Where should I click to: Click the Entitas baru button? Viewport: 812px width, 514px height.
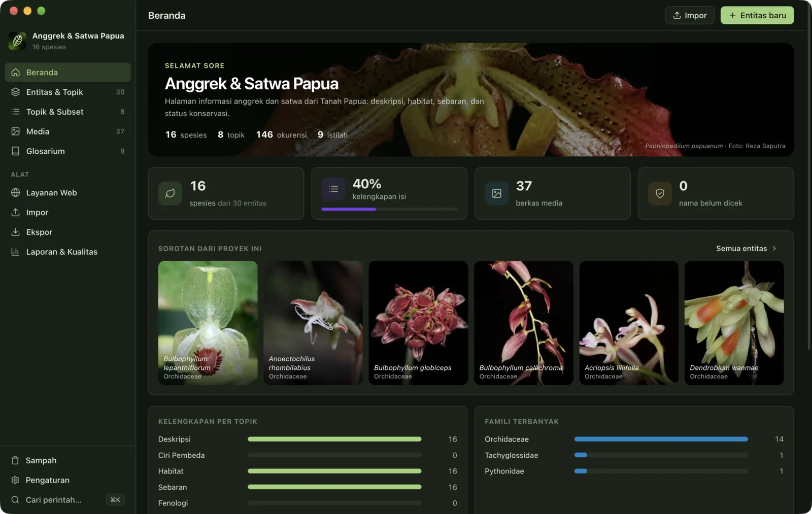[757, 15]
